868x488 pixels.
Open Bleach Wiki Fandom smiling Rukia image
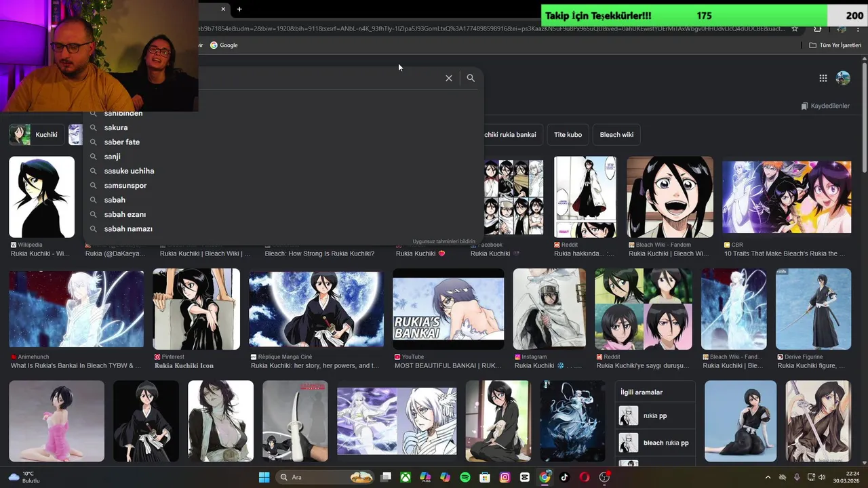click(x=670, y=197)
